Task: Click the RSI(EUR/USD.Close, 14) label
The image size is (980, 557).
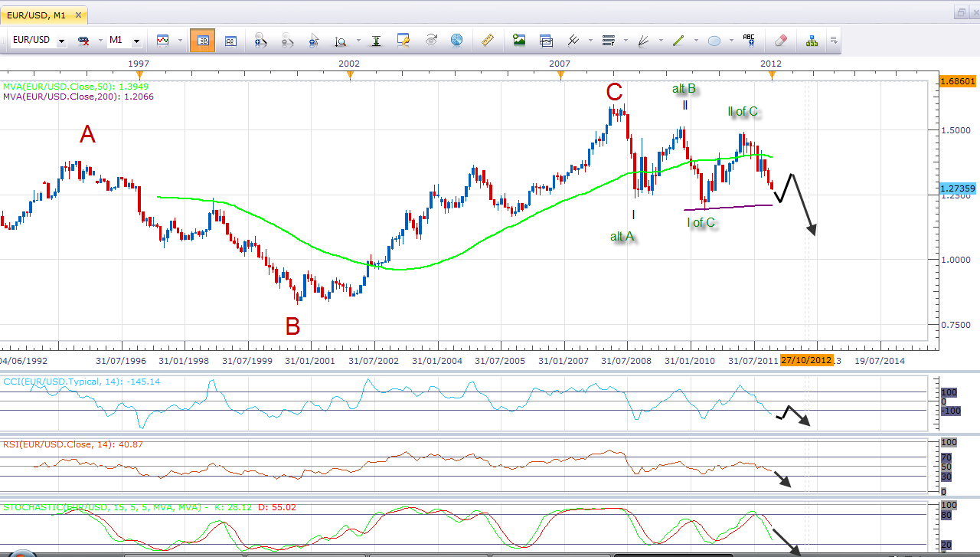Action: [73, 444]
